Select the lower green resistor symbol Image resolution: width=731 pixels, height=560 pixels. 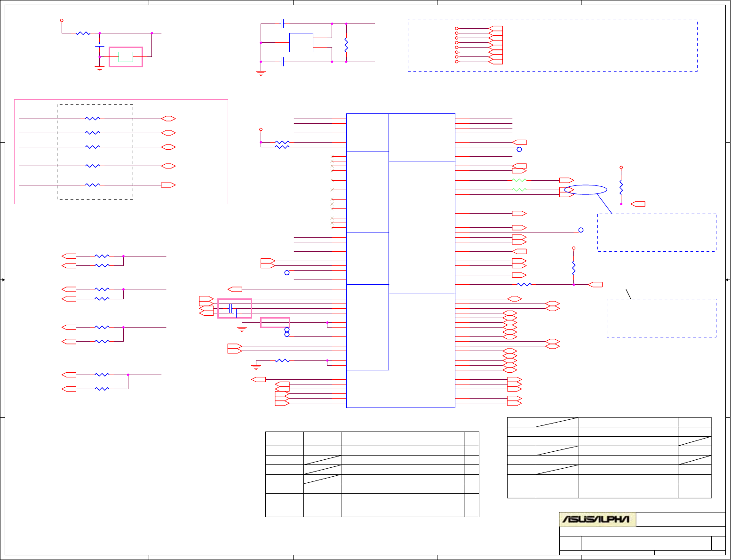pos(519,190)
